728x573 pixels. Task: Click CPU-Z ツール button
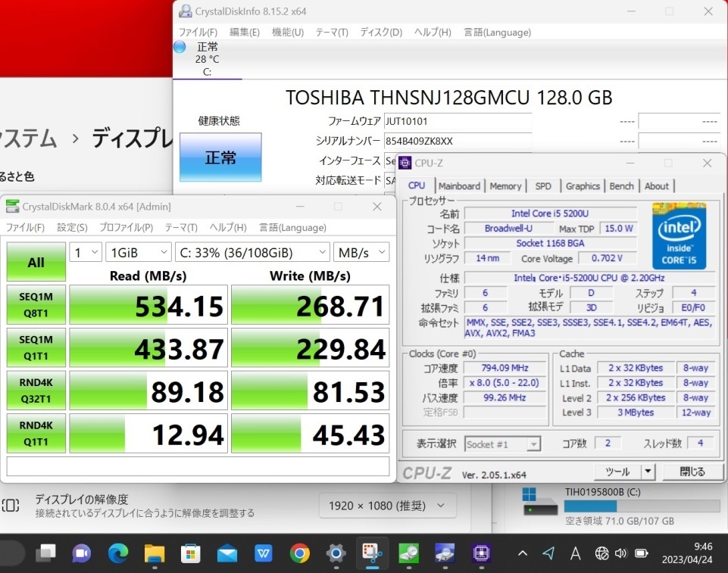pyautogui.click(x=618, y=472)
